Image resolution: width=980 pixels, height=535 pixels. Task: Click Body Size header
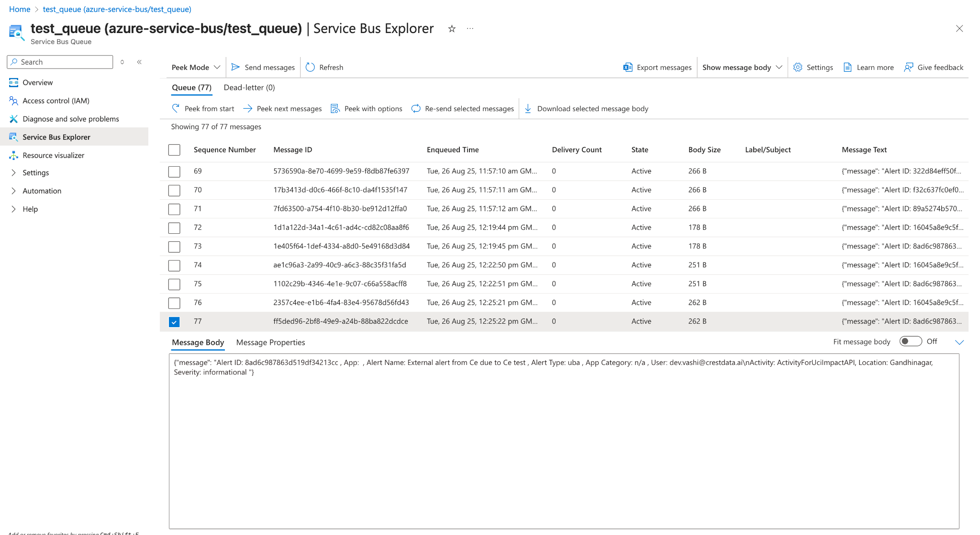[704, 149]
